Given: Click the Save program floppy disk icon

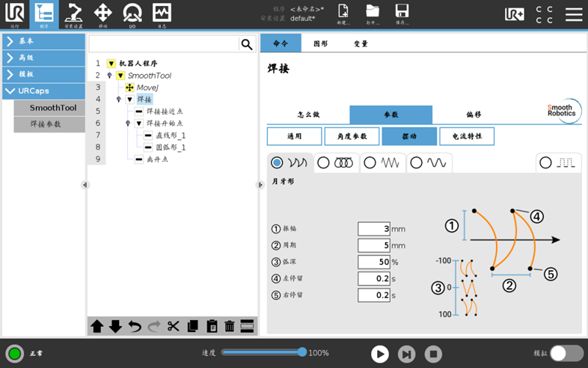Looking at the screenshot, I should click(402, 13).
